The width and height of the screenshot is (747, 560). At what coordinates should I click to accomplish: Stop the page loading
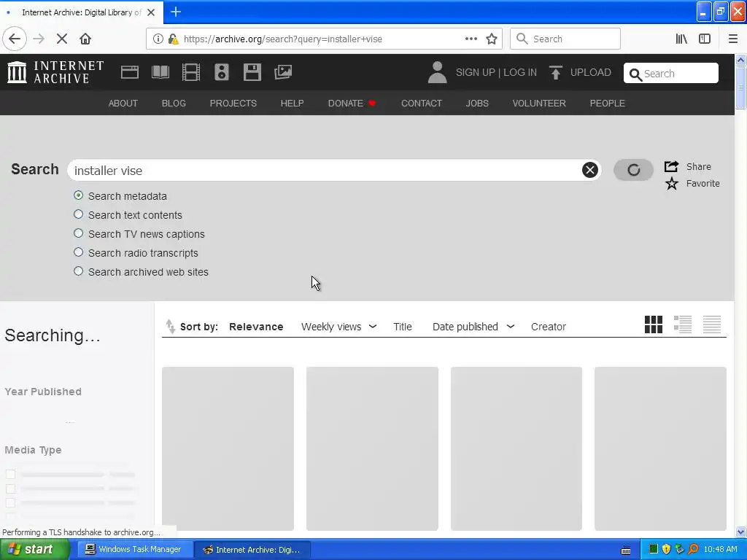62,39
